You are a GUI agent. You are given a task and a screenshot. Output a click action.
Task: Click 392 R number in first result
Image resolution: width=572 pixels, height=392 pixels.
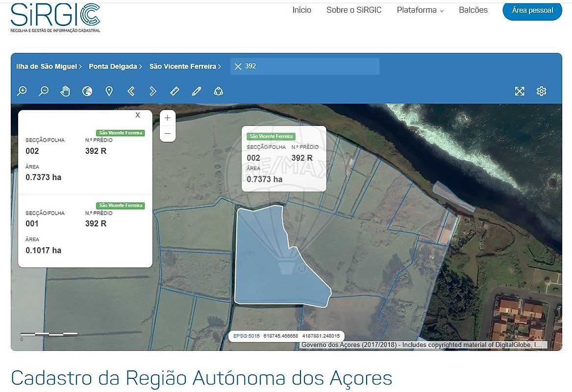pyautogui.click(x=96, y=151)
